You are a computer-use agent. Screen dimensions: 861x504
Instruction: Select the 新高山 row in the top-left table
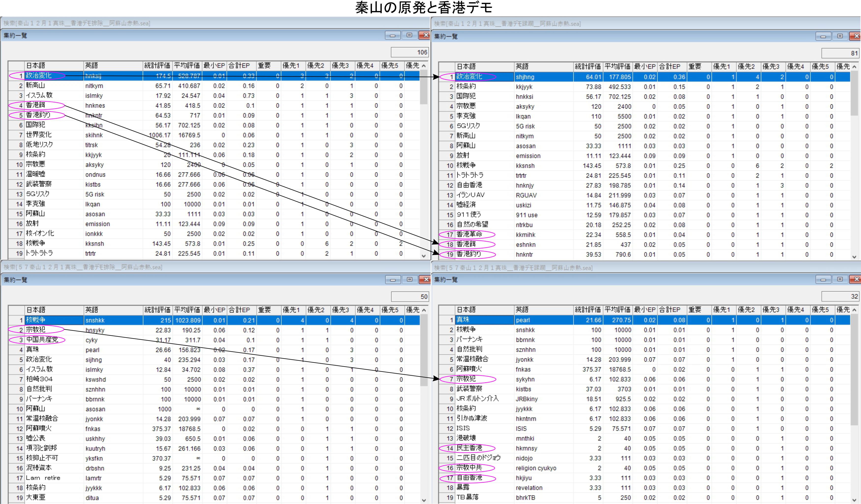click(x=36, y=86)
